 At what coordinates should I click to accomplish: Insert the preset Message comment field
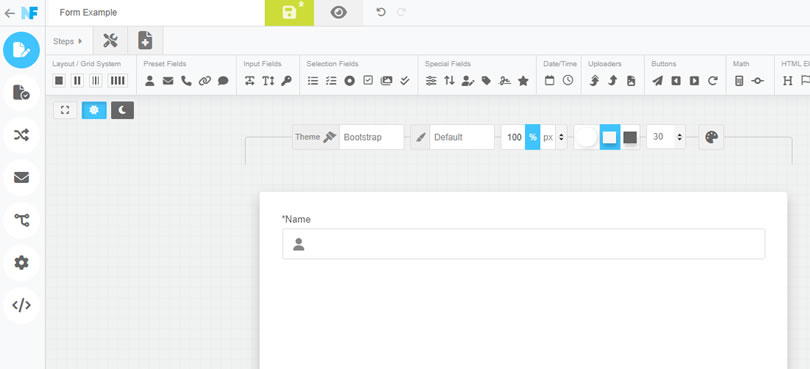223,81
